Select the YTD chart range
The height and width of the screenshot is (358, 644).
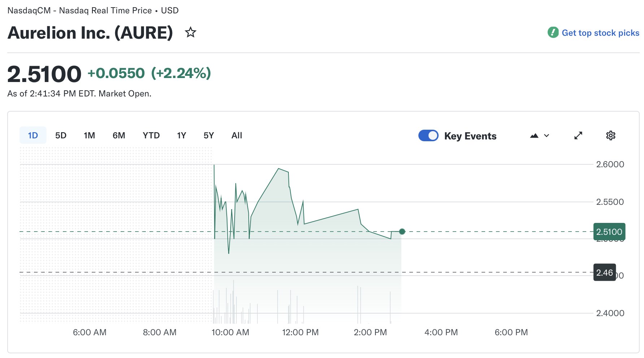pyautogui.click(x=151, y=135)
